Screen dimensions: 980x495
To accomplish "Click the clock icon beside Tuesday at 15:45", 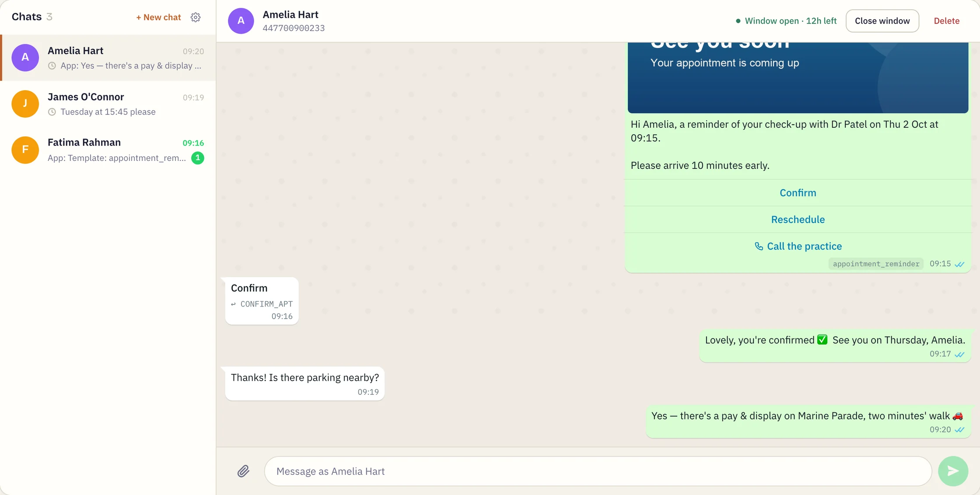I will [x=52, y=112].
